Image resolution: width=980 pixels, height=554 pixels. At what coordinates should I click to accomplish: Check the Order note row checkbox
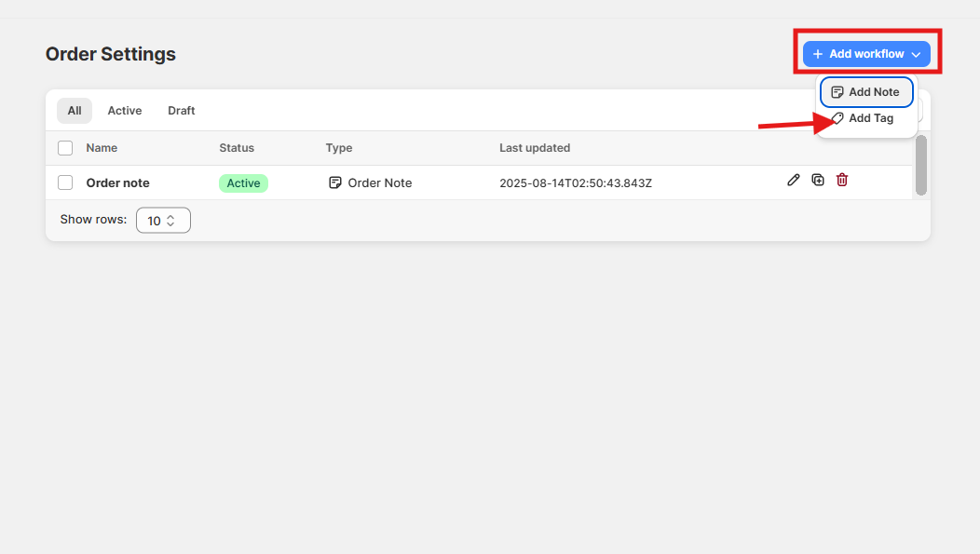point(65,182)
